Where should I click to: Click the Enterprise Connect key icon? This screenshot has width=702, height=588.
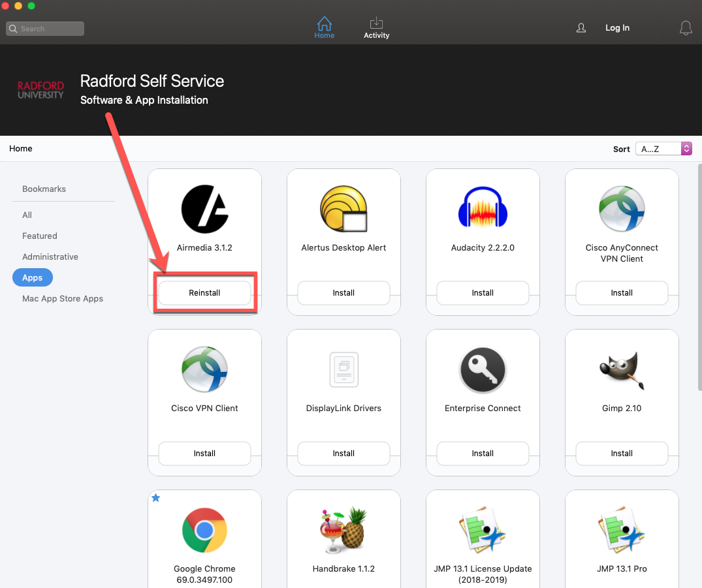tap(483, 369)
